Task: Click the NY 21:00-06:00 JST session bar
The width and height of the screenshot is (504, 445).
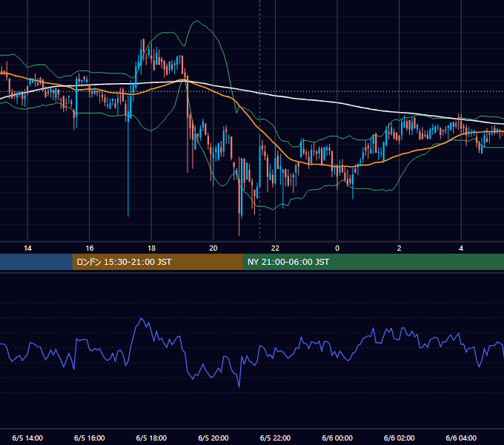Action: 373,262
